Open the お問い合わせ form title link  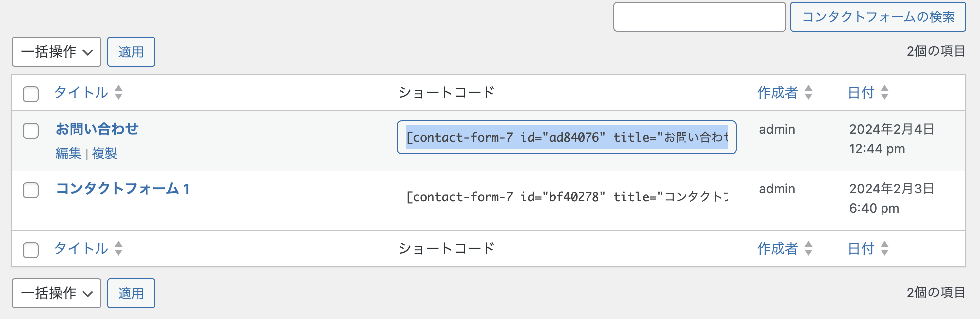[97, 129]
